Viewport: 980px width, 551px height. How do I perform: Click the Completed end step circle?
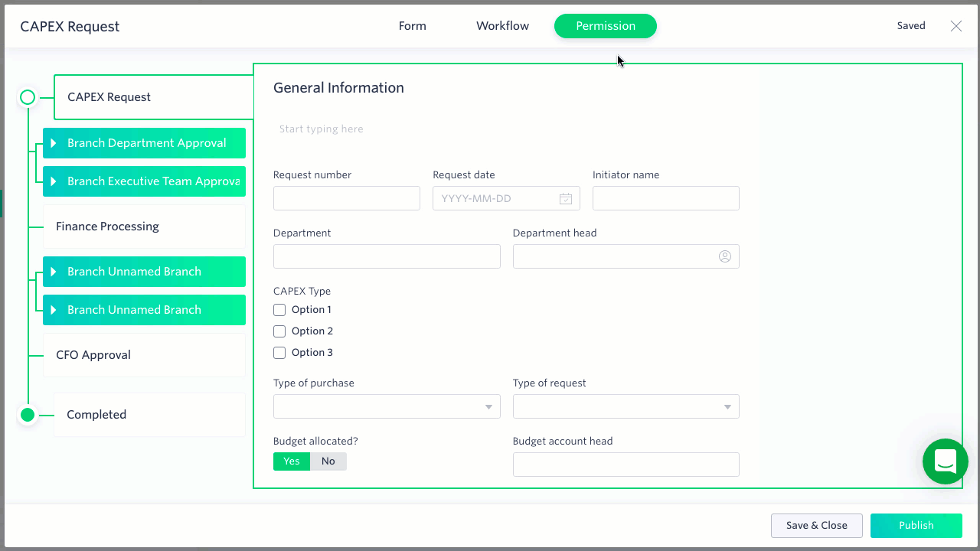(28, 415)
